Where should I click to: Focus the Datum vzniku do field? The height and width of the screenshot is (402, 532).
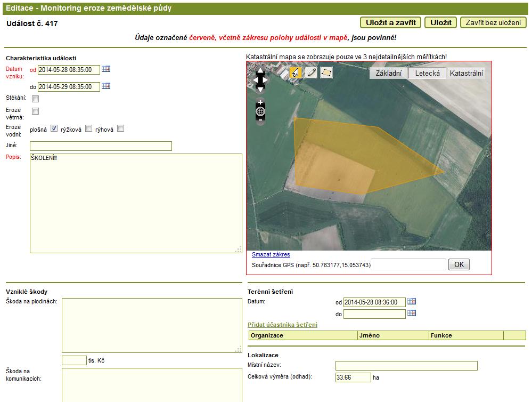pos(69,87)
